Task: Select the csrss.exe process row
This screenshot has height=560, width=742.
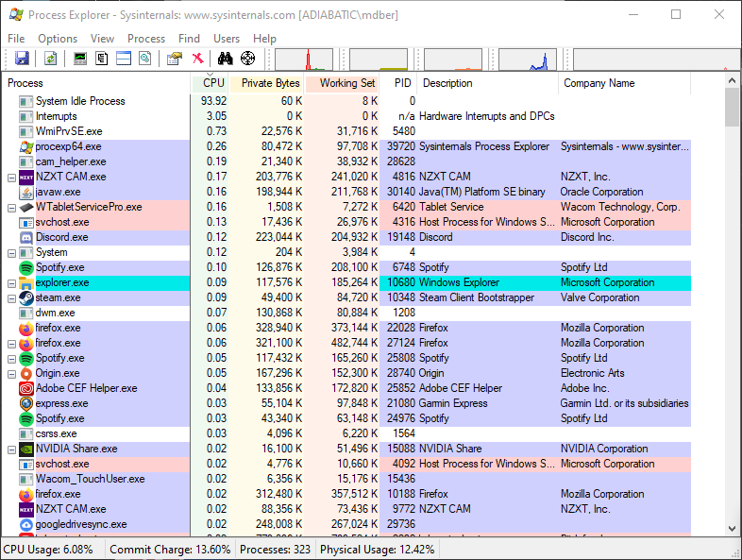Action: 346,433
